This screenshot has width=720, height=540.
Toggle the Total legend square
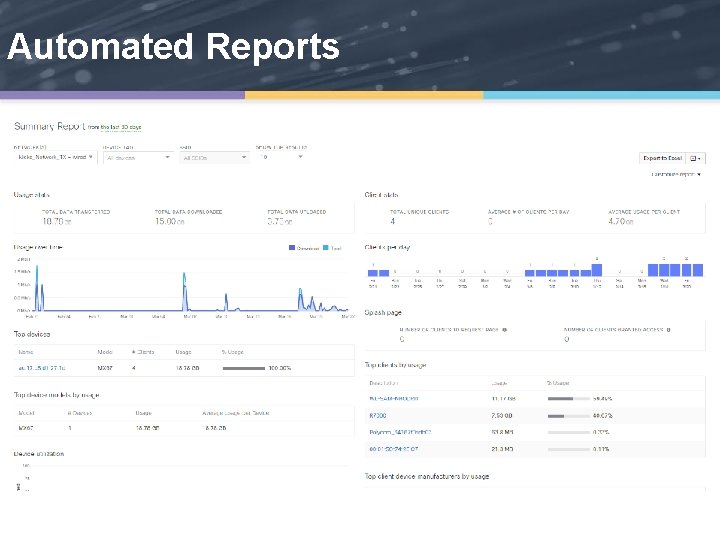point(326,248)
